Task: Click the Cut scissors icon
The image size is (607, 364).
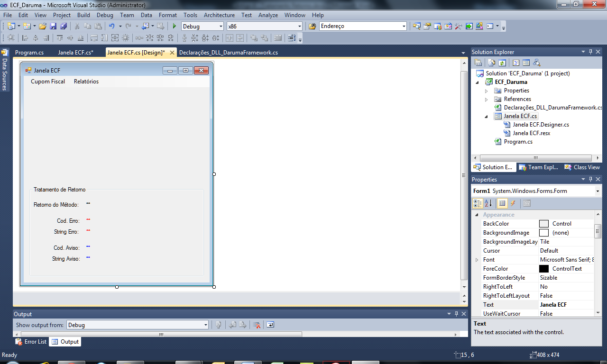Action: (77, 26)
